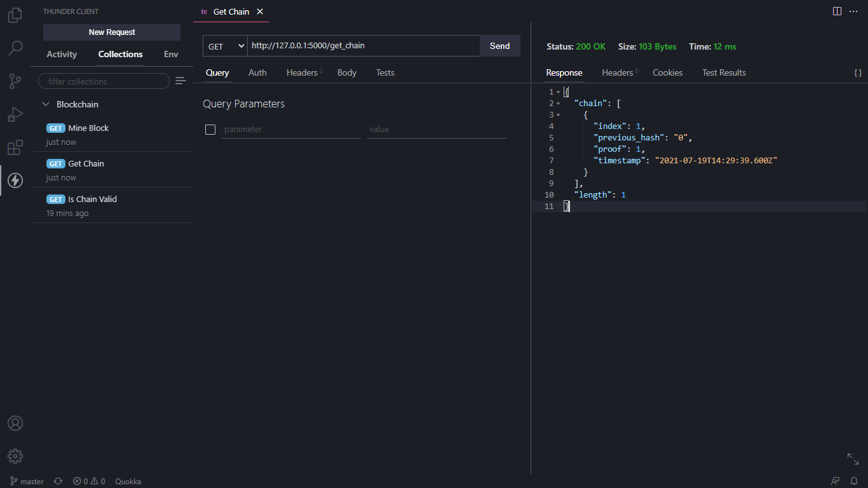The image size is (868, 488).
Task: Fold the block object at line 3
Action: click(x=559, y=115)
